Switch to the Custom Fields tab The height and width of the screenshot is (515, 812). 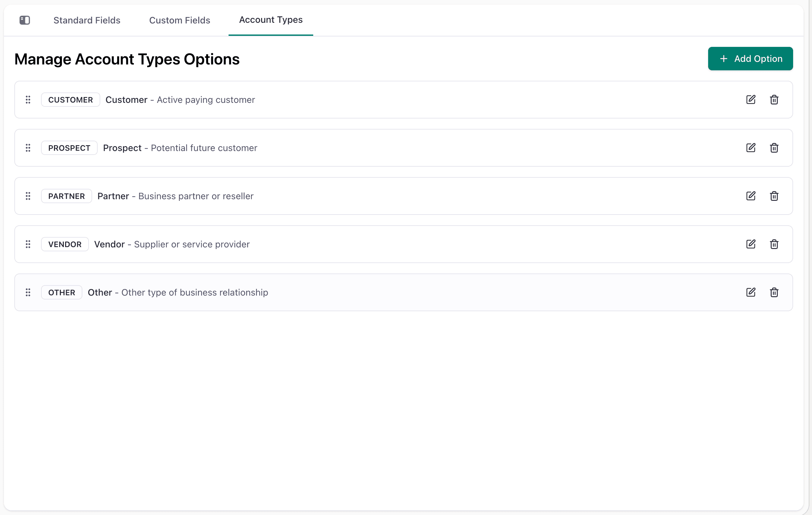click(179, 20)
